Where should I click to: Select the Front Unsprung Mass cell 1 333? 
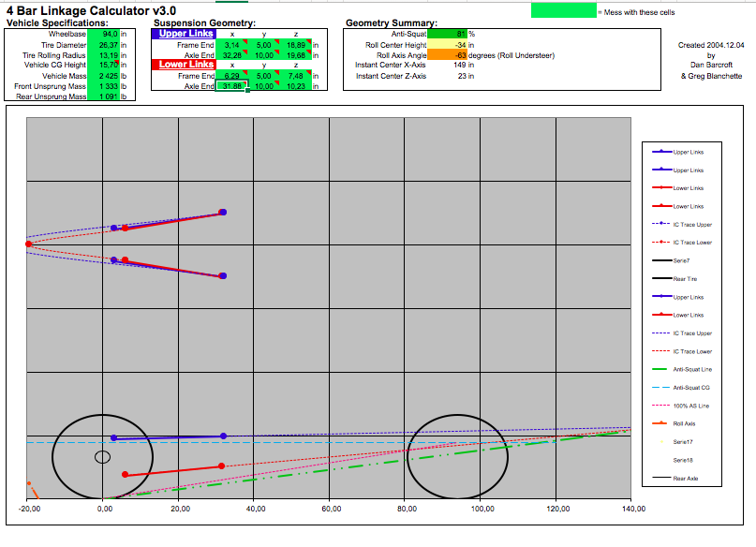coord(103,86)
